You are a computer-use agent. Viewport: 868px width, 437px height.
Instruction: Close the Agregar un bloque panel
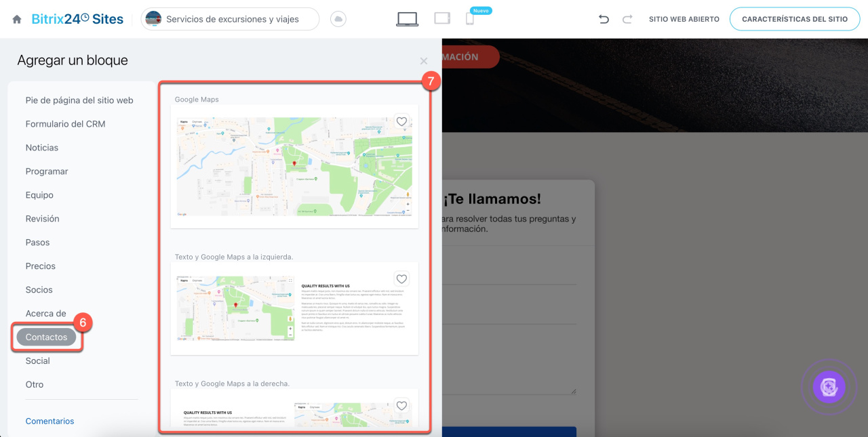point(424,61)
